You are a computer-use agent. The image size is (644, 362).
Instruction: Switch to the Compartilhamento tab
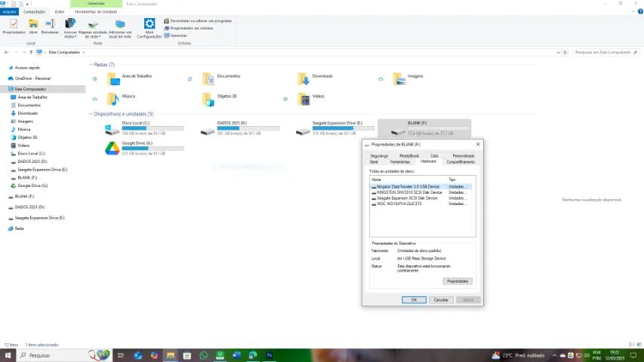pos(461,161)
